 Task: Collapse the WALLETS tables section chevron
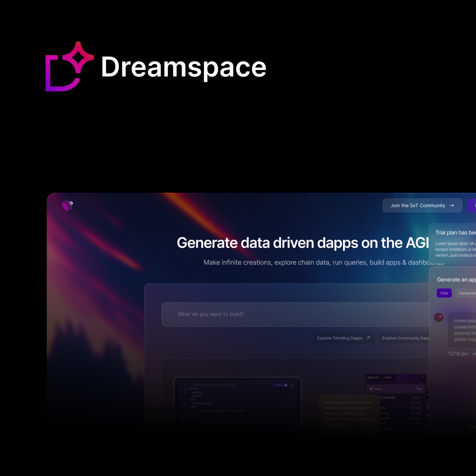coord(422,377)
